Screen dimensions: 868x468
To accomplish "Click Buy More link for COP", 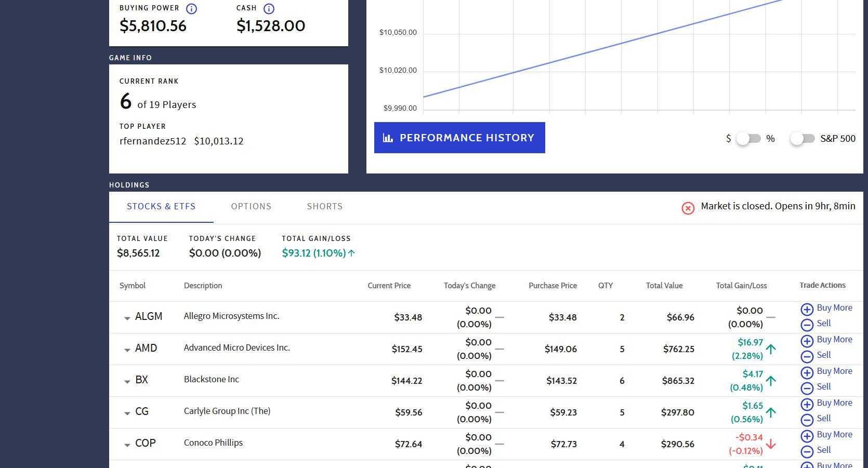I will tap(834, 435).
